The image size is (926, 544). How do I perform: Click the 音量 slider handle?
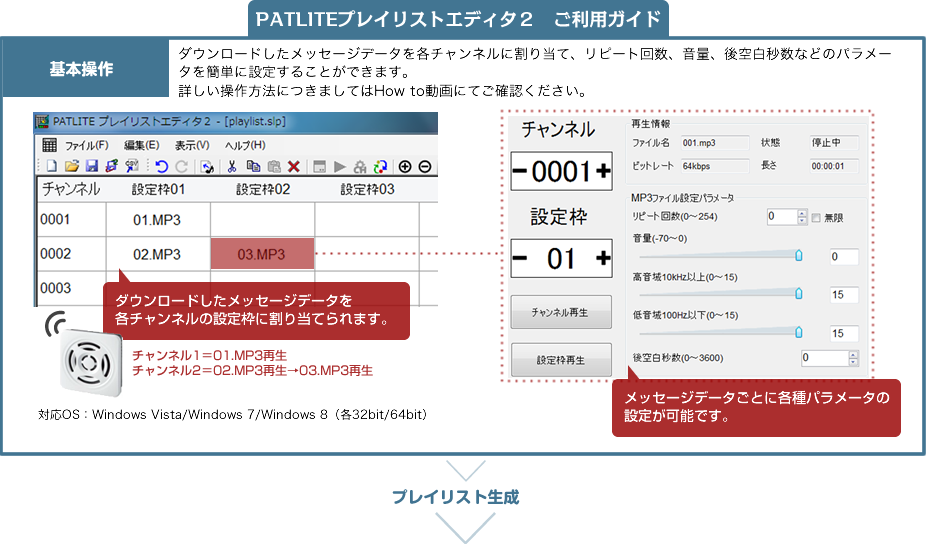tap(798, 255)
